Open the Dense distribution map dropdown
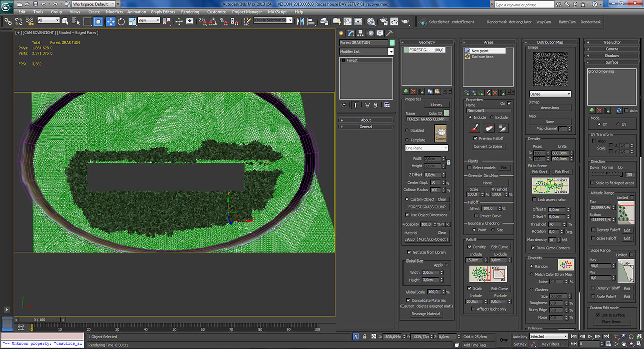The image size is (644, 349). 550,94
